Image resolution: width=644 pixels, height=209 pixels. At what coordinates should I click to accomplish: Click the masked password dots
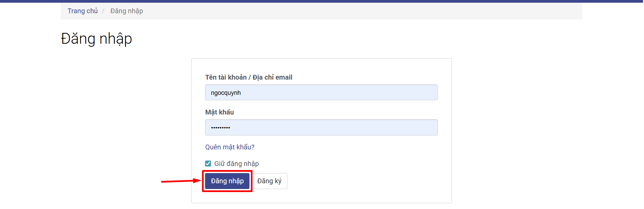coord(220,128)
